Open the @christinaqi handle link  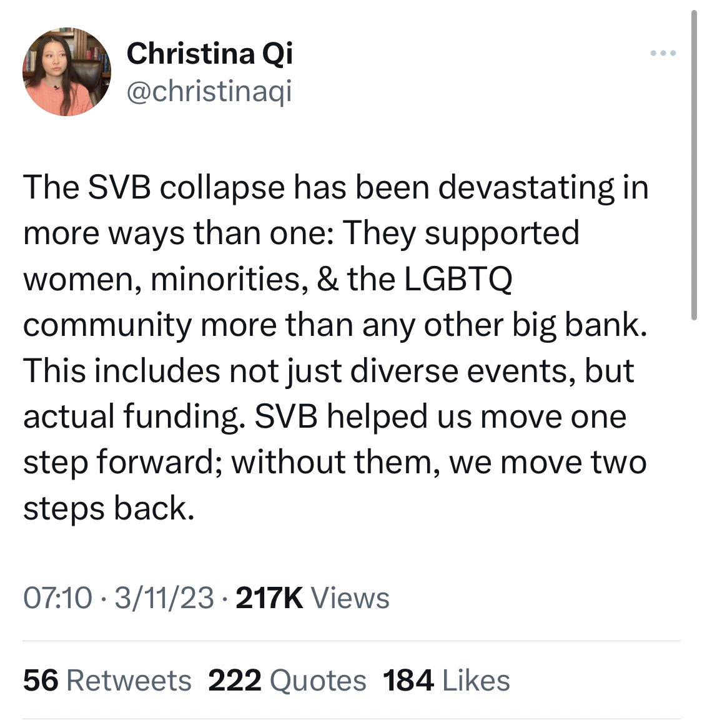point(209,92)
